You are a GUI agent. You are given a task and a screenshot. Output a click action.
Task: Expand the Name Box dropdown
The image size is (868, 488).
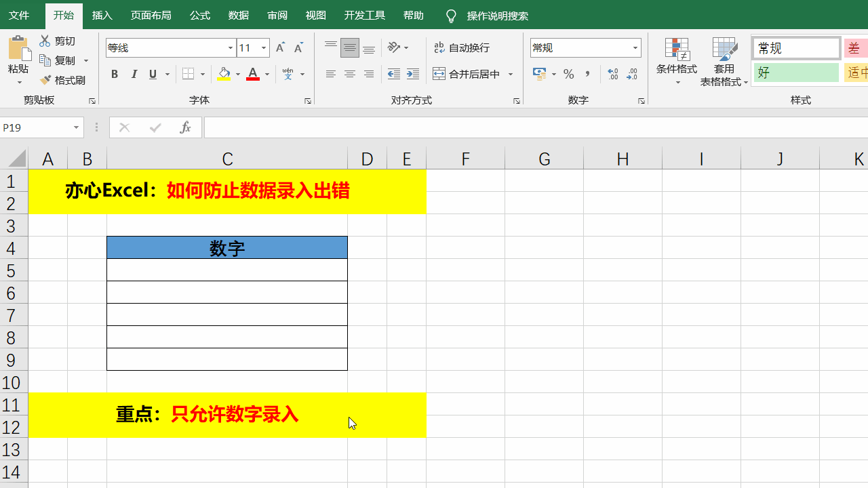coord(77,127)
